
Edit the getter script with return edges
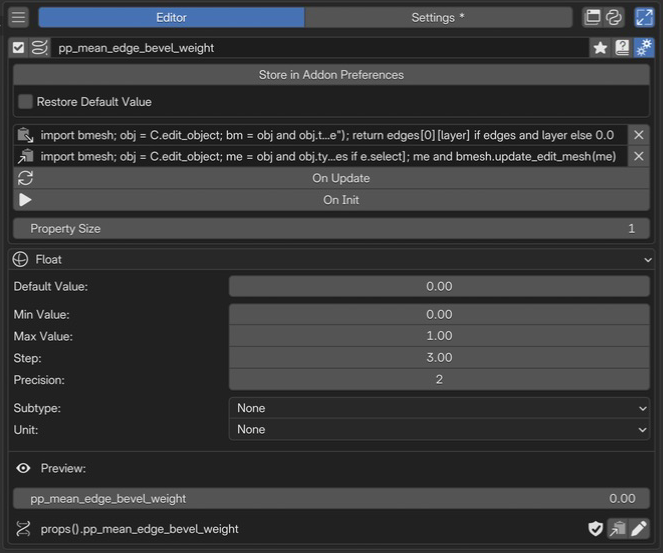click(332, 135)
